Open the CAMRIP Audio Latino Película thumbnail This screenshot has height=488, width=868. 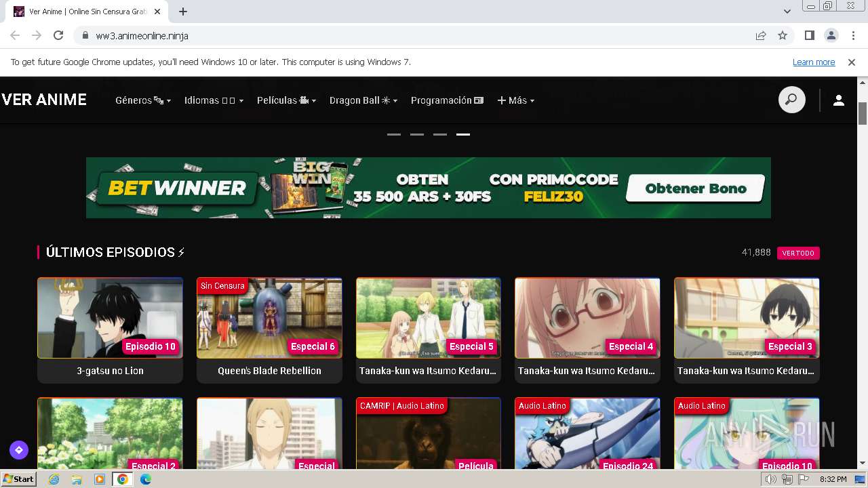(x=429, y=433)
